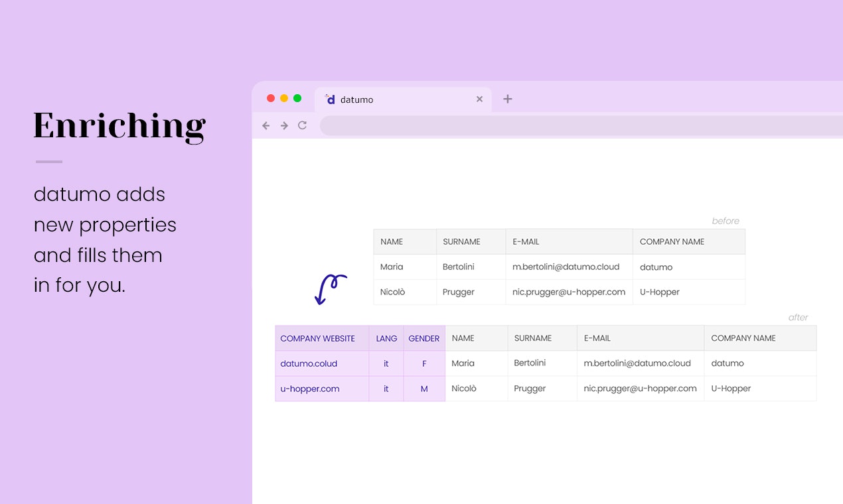This screenshot has height=504, width=843.
Task: Click SURNAME header in before table
Action: tap(471, 241)
